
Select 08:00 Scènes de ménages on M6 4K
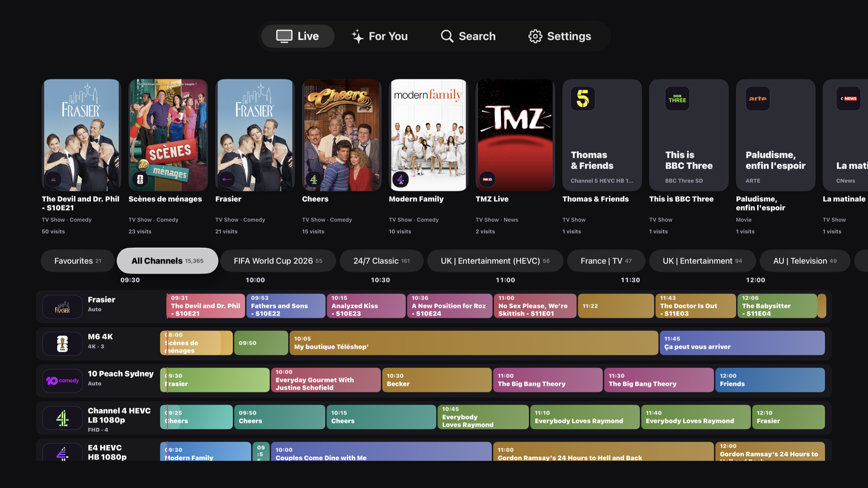coord(196,343)
